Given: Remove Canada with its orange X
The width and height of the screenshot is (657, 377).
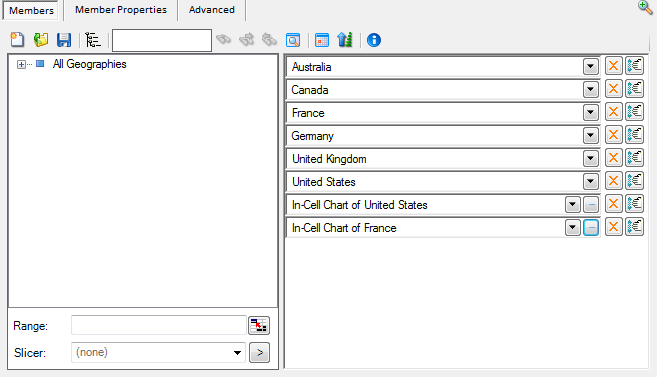Looking at the screenshot, I should click(613, 89).
